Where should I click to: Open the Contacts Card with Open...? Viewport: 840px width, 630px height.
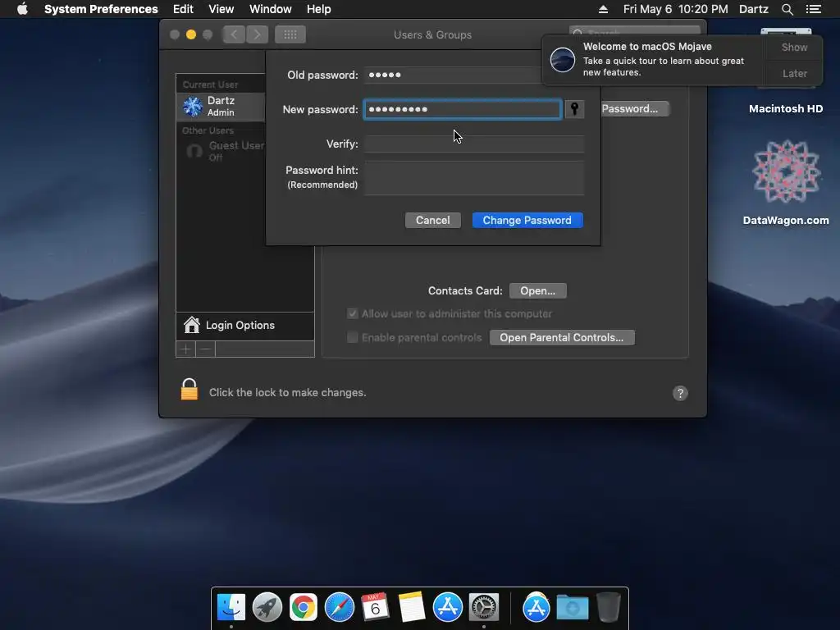[538, 291]
